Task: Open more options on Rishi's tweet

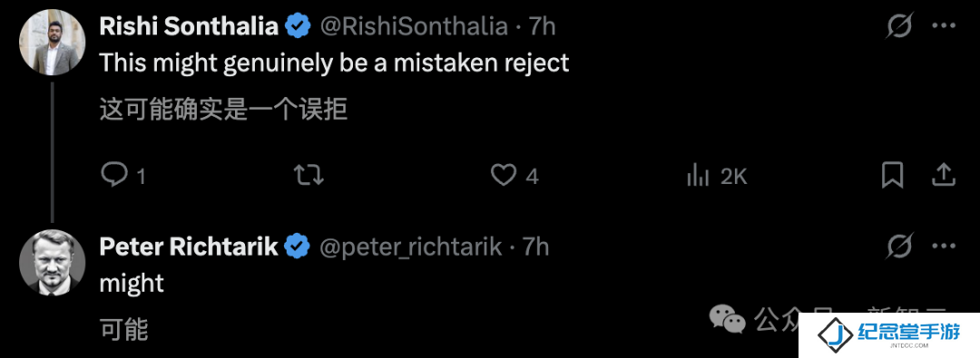Action: point(943,26)
